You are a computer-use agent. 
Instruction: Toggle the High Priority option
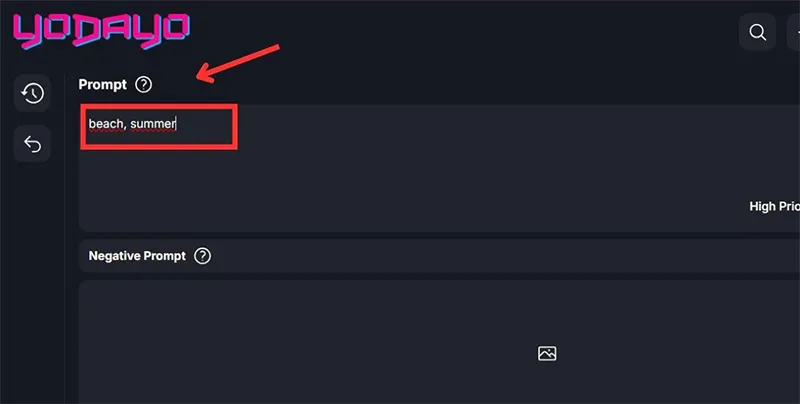[x=773, y=206]
